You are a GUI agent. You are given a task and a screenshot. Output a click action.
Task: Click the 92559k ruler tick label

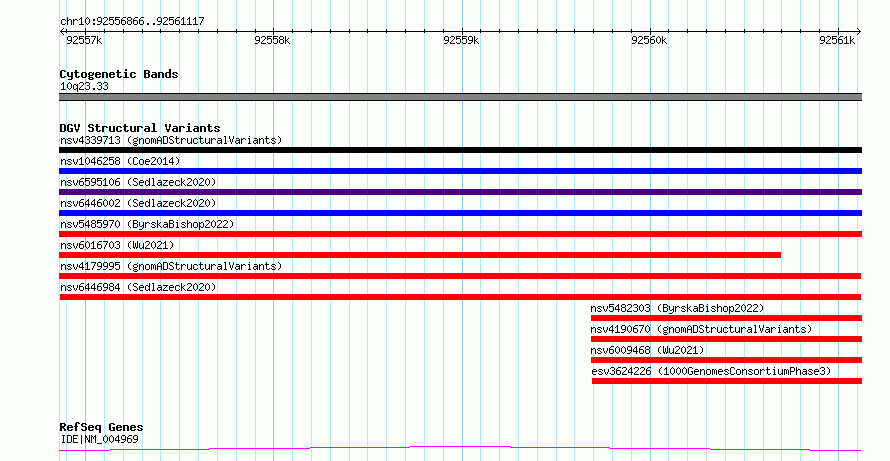[x=461, y=40]
